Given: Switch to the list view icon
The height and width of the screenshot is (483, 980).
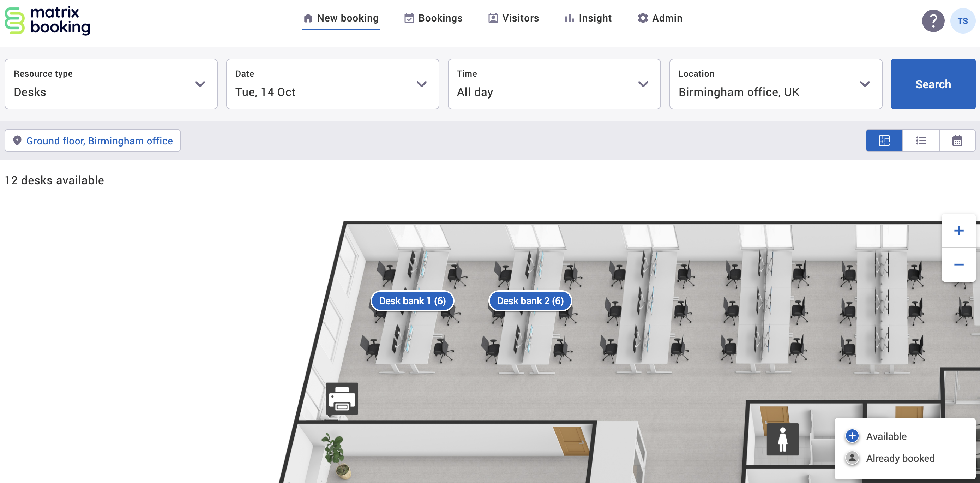Looking at the screenshot, I should pos(921,141).
